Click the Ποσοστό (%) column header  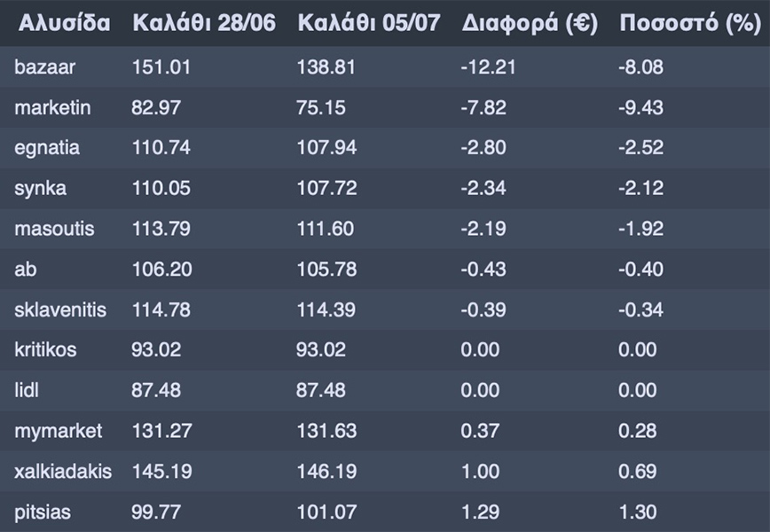[688, 24]
